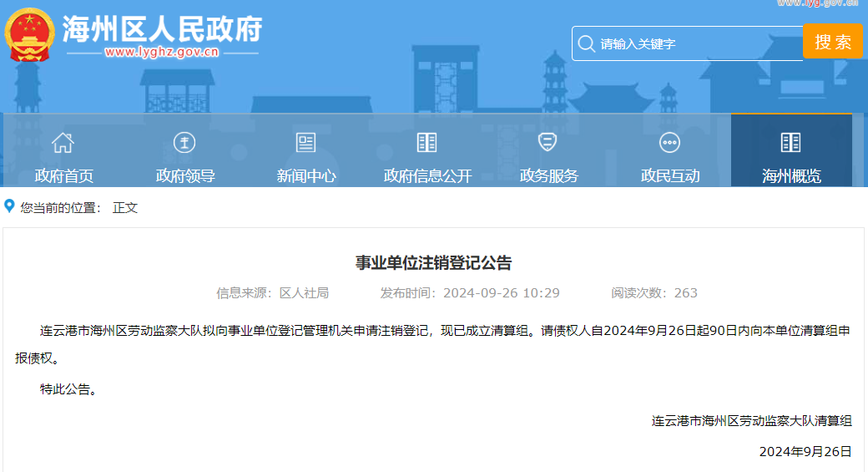868x472 pixels.
Task: Click the book icon above 海州概览
Action: pos(790,142)
